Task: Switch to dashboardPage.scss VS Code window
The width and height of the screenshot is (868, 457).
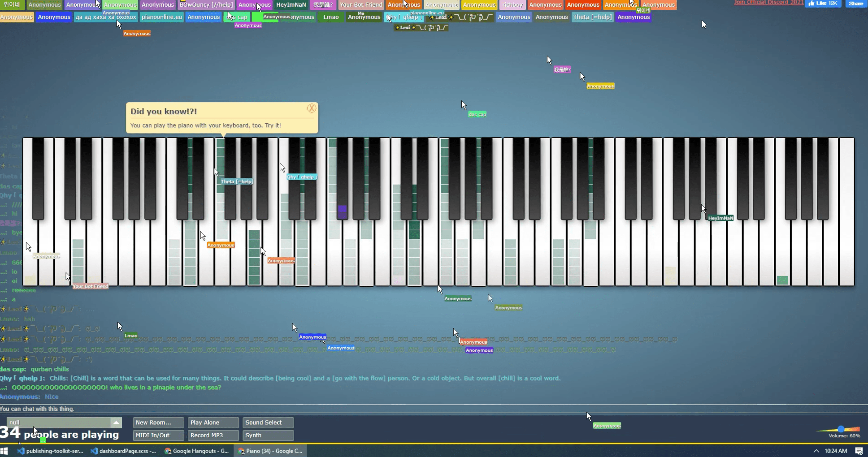Action: coord(123,451)
